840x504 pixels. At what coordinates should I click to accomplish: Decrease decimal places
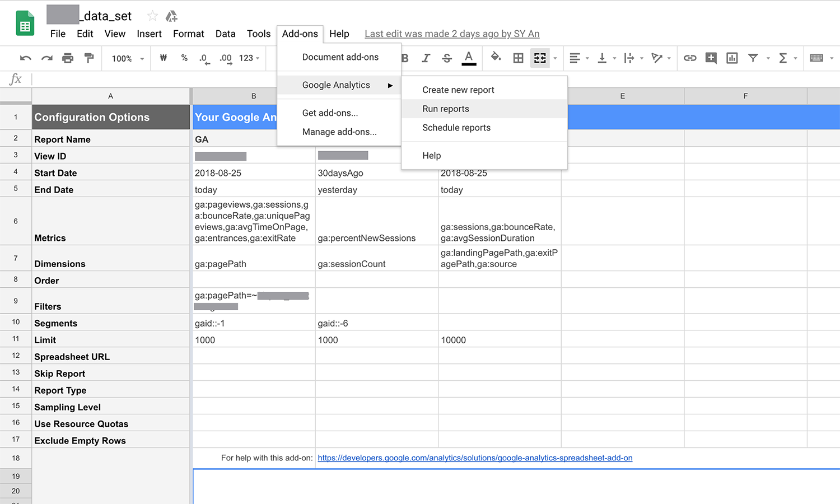tap(204, 58)
